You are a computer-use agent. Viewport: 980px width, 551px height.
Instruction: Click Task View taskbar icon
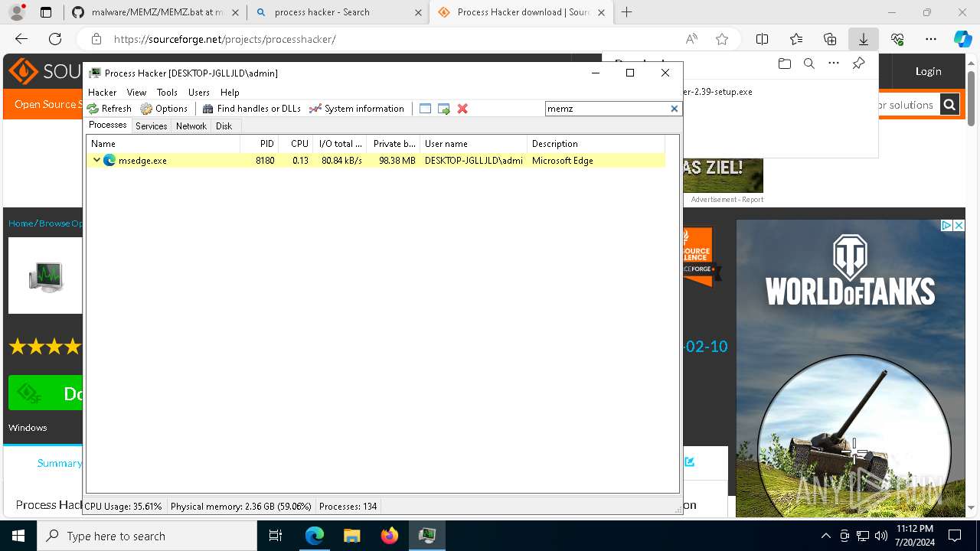[276, 536]
